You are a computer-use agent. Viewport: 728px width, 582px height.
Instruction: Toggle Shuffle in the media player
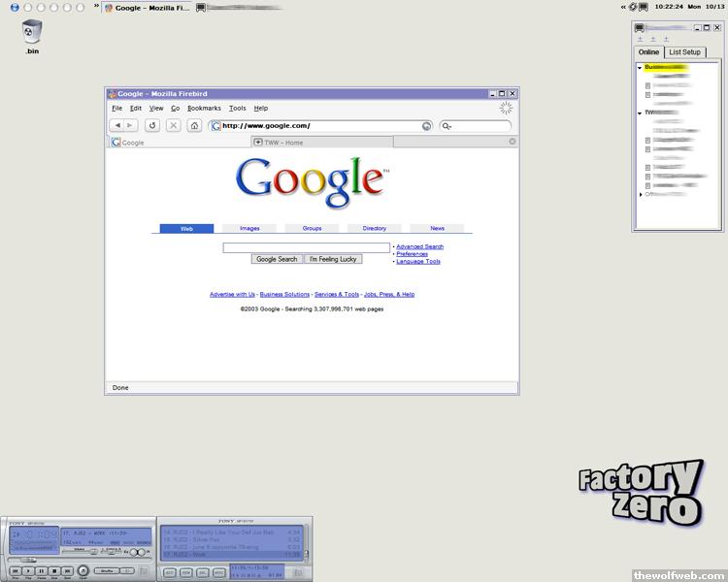point(107,571)
